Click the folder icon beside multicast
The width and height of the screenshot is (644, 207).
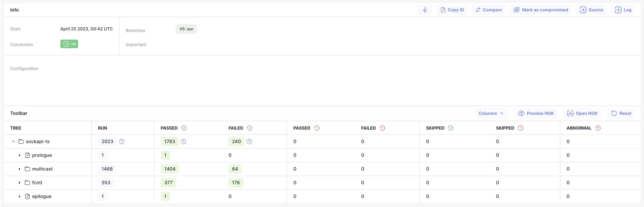(27, 169)
